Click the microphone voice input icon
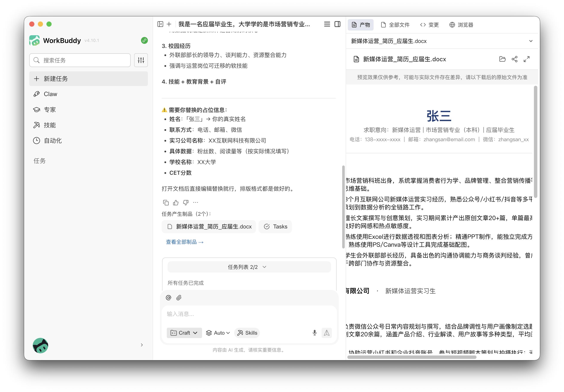Screen dimensions: 564x392 [x=314, y=333]
